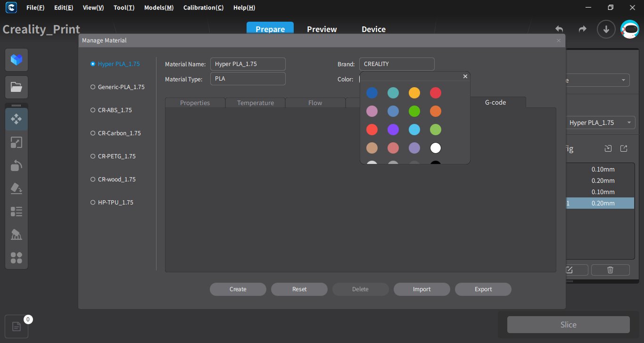Open the document log icon with 0 badge

[x=17, y=327]
